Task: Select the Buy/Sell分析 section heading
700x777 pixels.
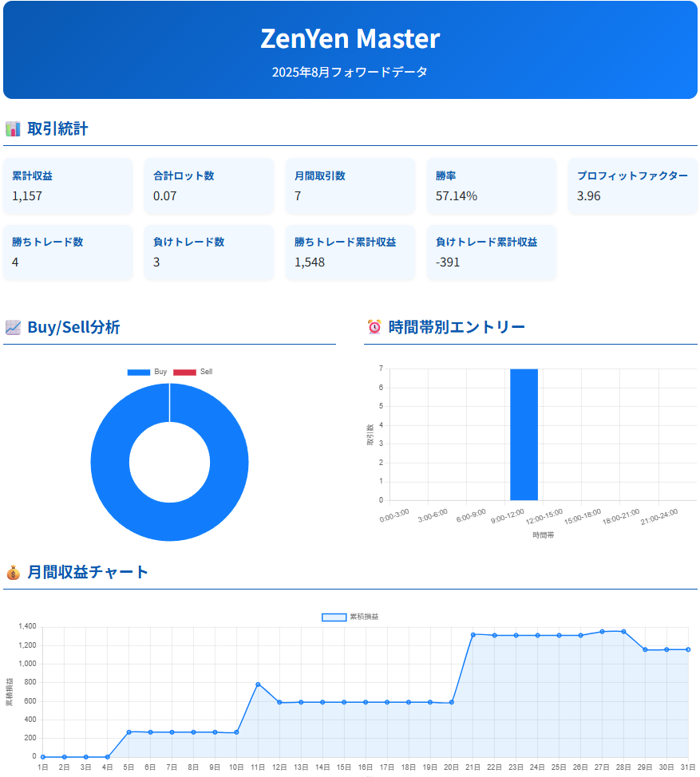Action: pos(74,328)
